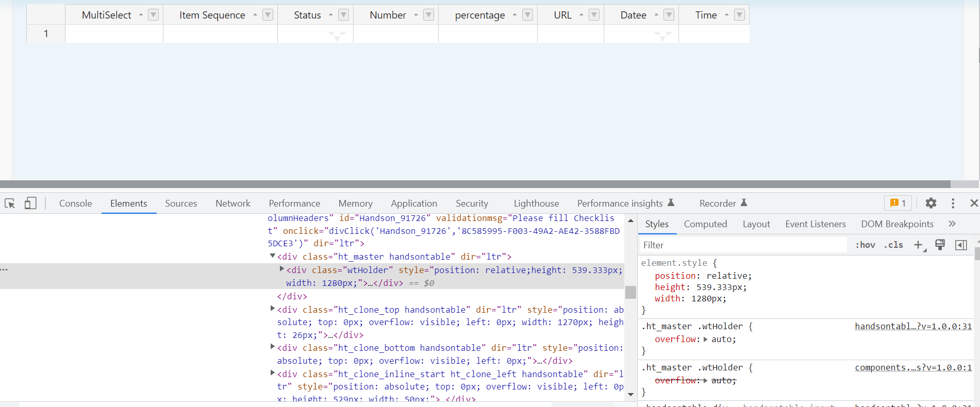Toggle the .cls element classes panel

click(893, 245)
